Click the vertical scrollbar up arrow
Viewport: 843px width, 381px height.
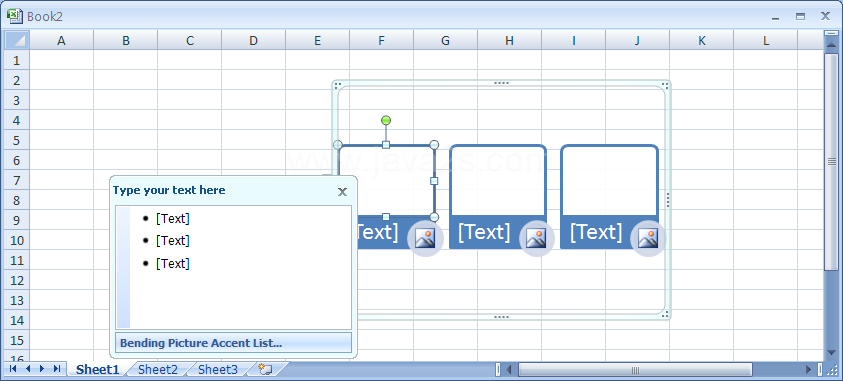click(831, 46)
